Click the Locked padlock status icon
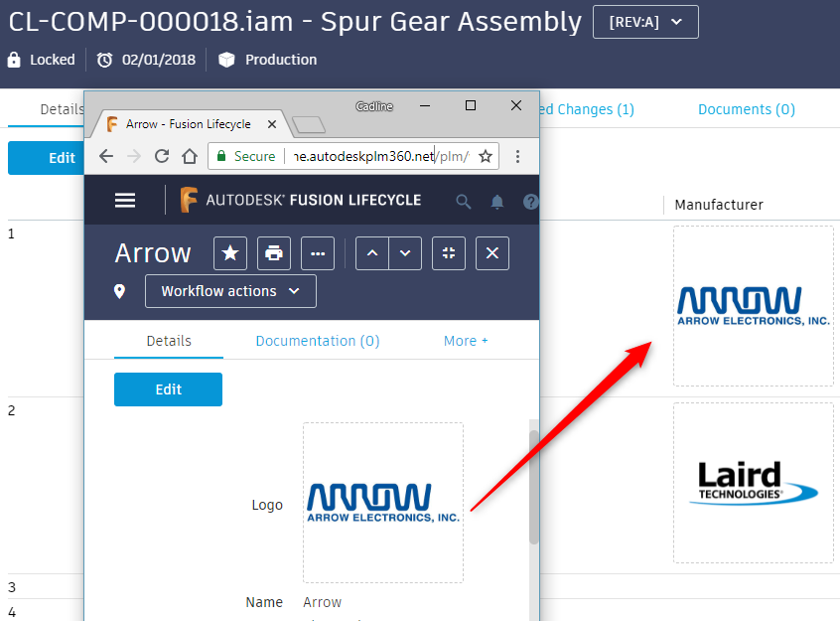This screenshot has width=840, height=621. click(14, 60)
